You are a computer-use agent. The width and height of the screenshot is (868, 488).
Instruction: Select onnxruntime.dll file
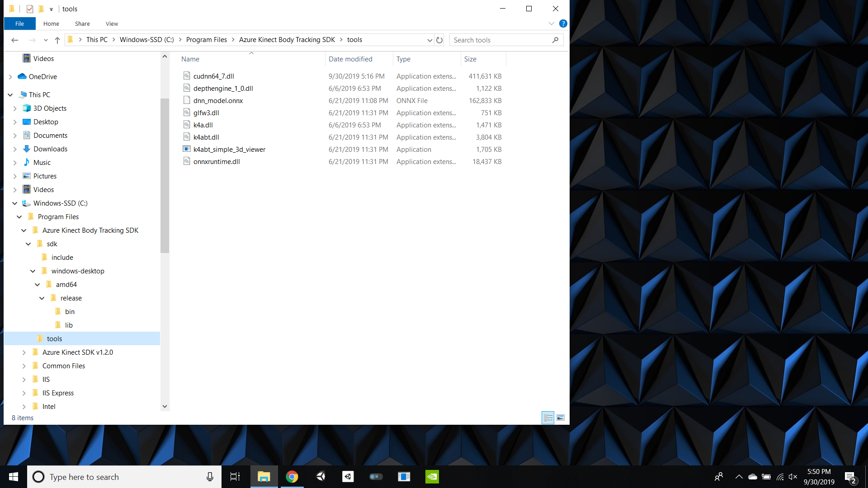click(x=217, y=162)
